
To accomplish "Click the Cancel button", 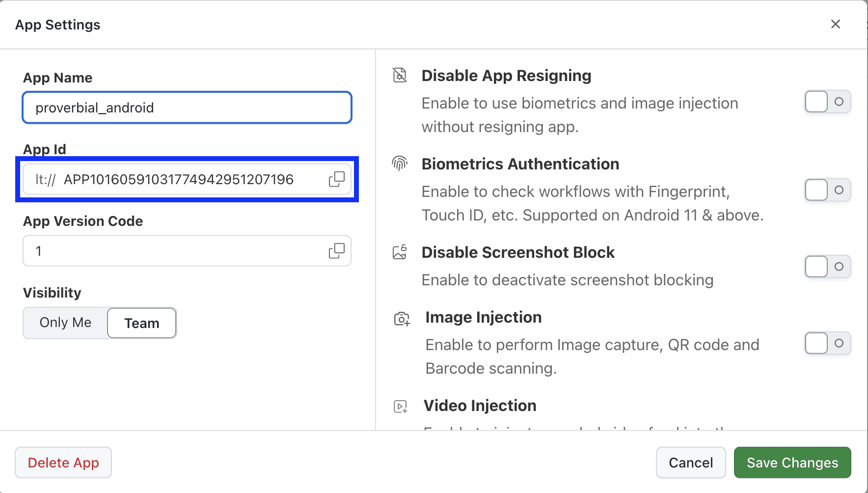I will coord(690,462).
